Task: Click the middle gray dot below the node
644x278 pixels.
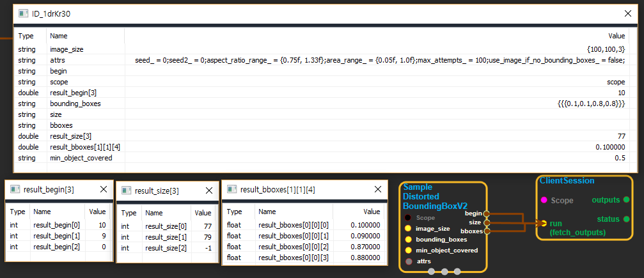Action: point(444,272)
